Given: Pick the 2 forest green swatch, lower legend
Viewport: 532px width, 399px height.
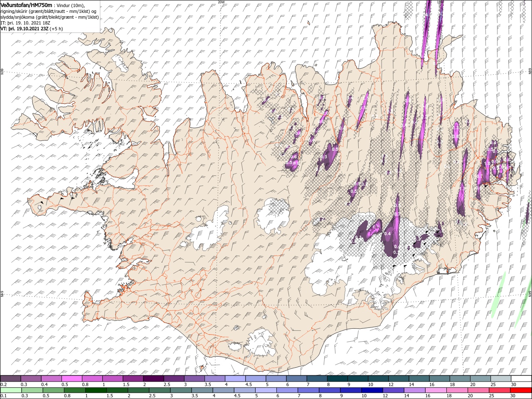Looking at the screenshot, I should click(138, 390).
